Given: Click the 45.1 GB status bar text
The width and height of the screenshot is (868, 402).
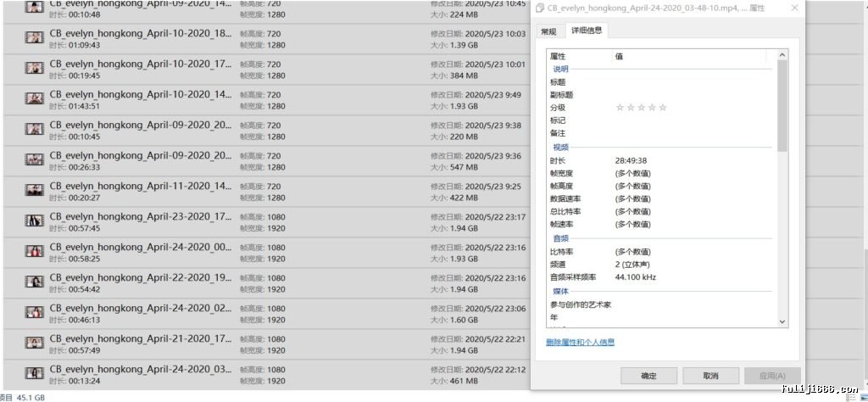Looking at the screenshot, I should pos(31,397).
